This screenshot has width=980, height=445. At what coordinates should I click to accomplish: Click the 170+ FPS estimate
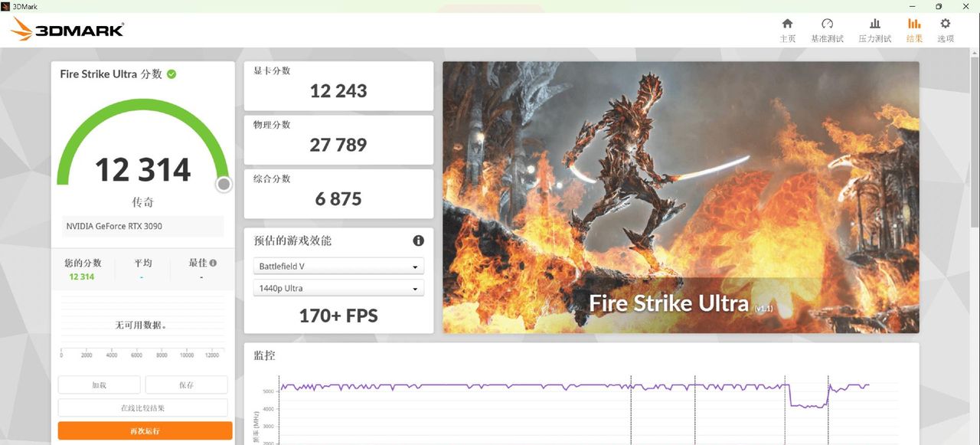coord(338,316)
